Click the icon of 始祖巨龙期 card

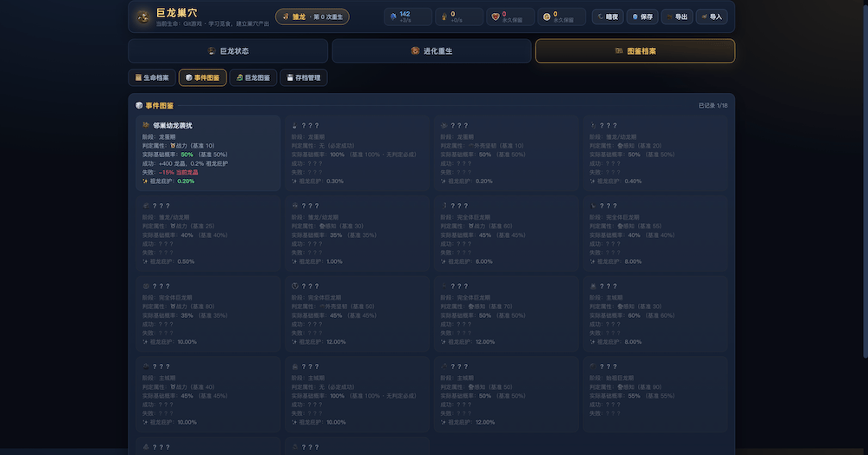click(x=593, y=366)
